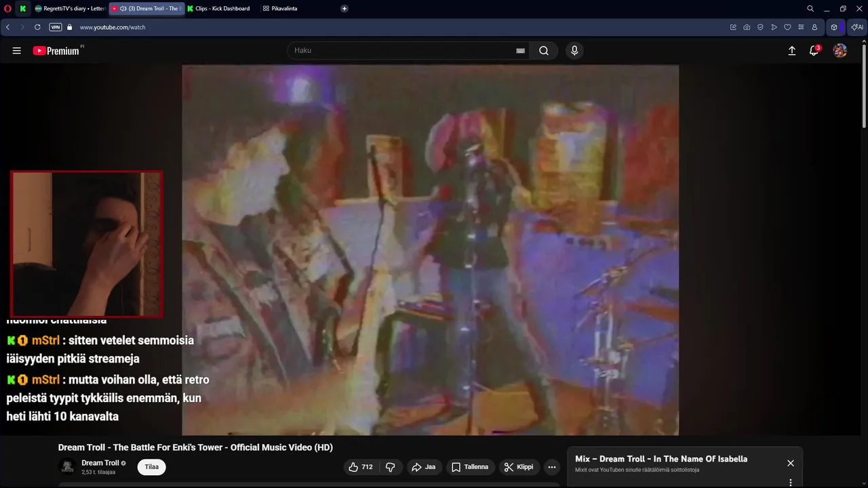This screenshot has width=868, height=488.
Task: Start voice search with microphone
Action: 574,51
